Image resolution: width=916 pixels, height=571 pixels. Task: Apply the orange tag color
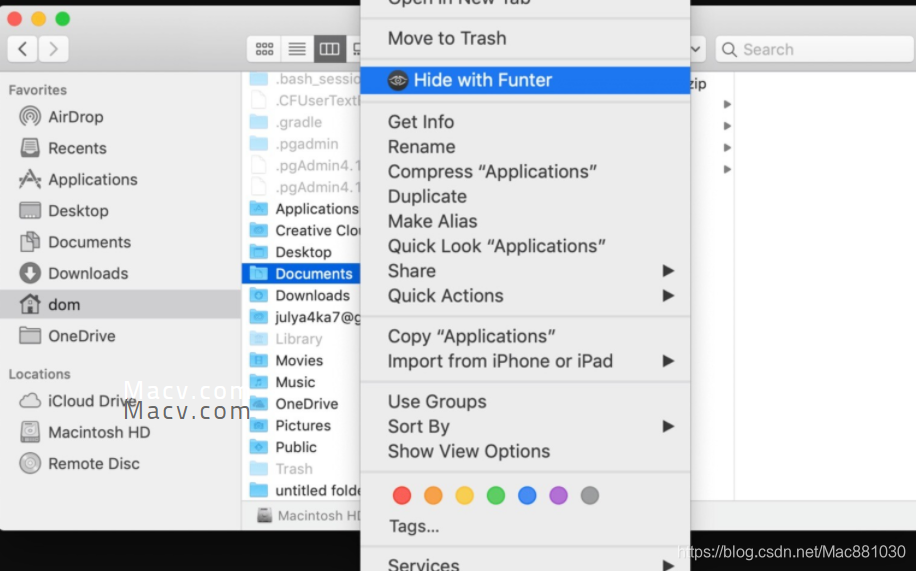[x=433, y=496]
